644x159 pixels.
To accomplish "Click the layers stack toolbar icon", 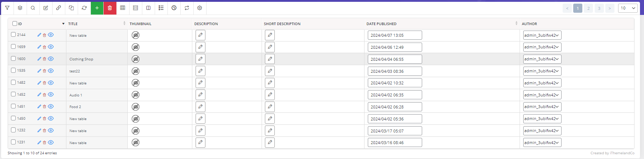I will (20, 8).
